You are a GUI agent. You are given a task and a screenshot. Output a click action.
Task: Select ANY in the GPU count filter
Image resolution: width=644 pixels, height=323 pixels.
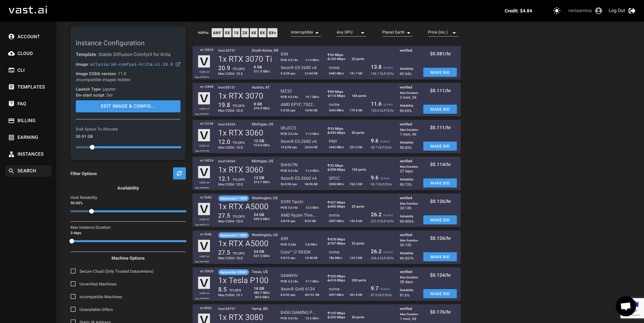point(217,33)
